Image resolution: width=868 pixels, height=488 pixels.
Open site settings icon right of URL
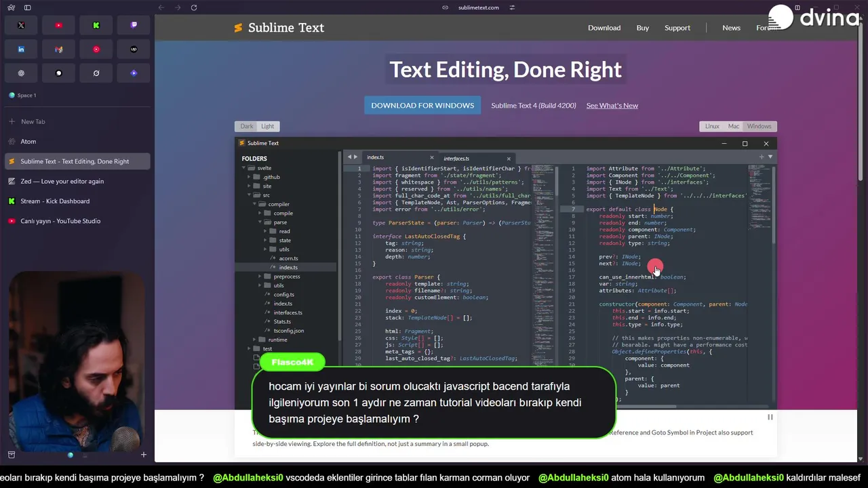(512, 7)
